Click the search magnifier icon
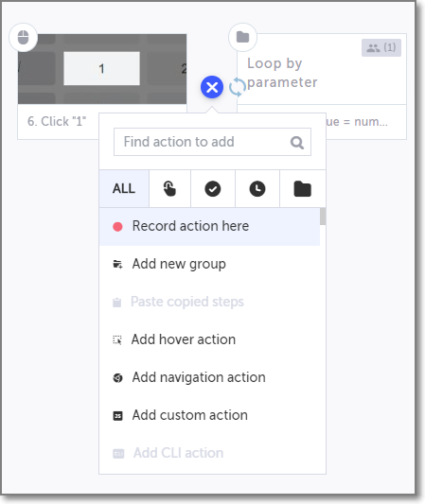Image resolution: width=425 pixels, height=504 pixels. pyautogui.click(x=297, y=143)
